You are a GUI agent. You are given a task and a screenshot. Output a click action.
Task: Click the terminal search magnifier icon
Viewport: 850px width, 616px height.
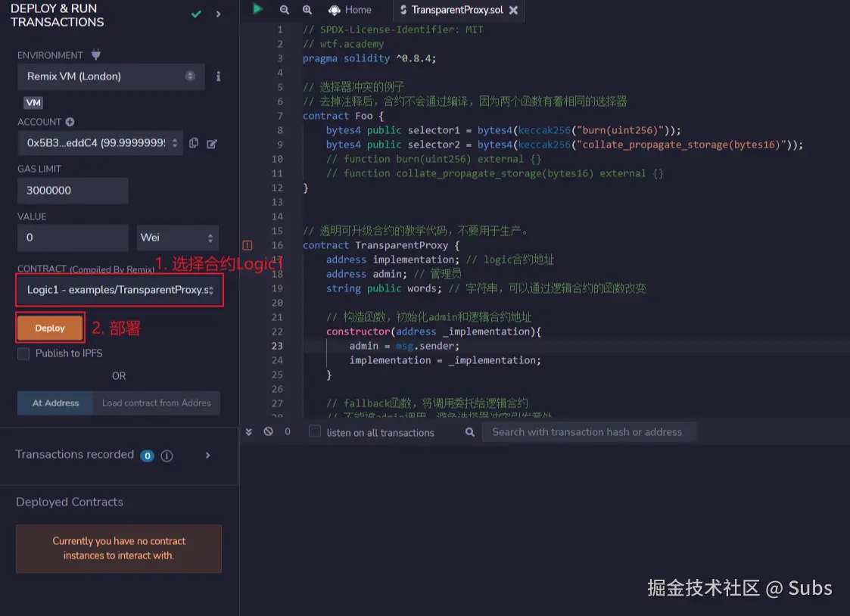click(469, 432)
